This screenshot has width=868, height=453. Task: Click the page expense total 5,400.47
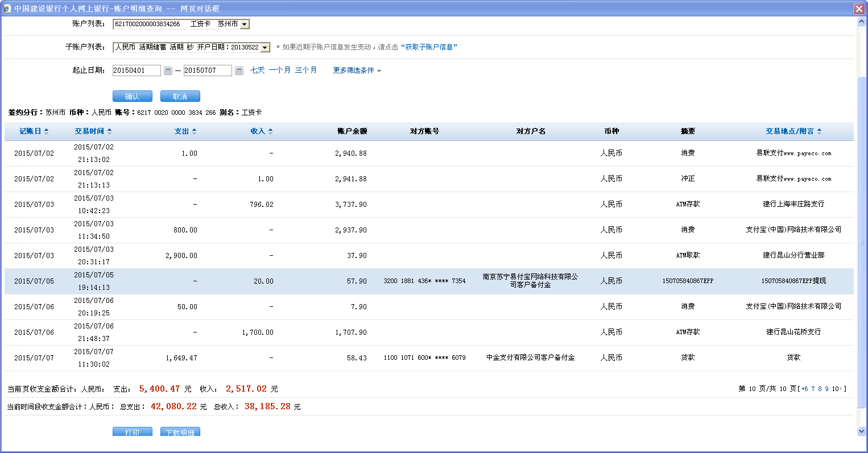[x=159, y=389]
